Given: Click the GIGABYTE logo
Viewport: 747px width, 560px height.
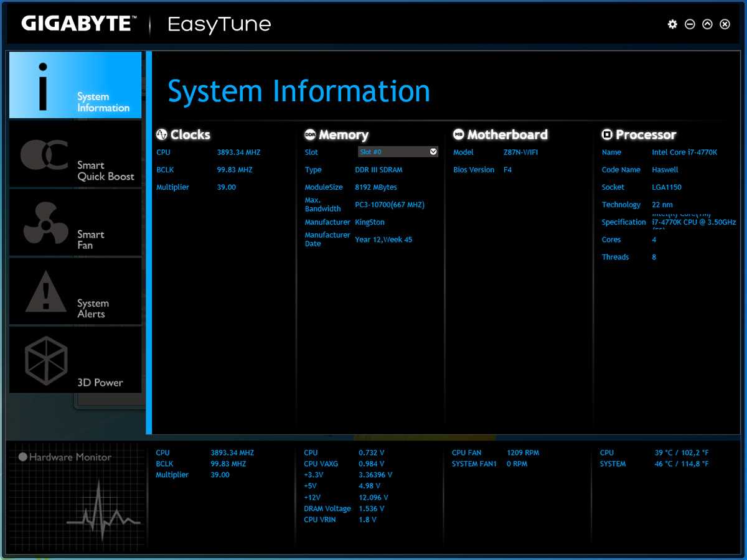Looking at the screenshot, I should [78, 24].
